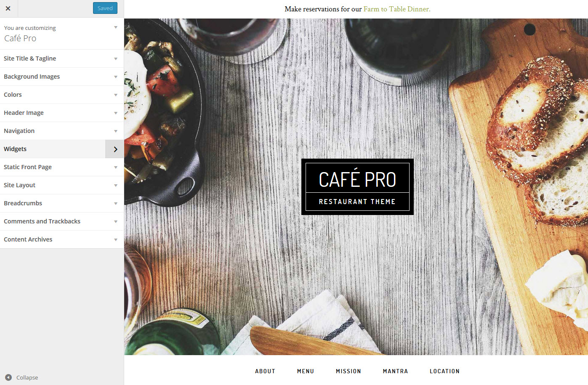
Task: Expand the Colors section arrow
Action: 116,95
